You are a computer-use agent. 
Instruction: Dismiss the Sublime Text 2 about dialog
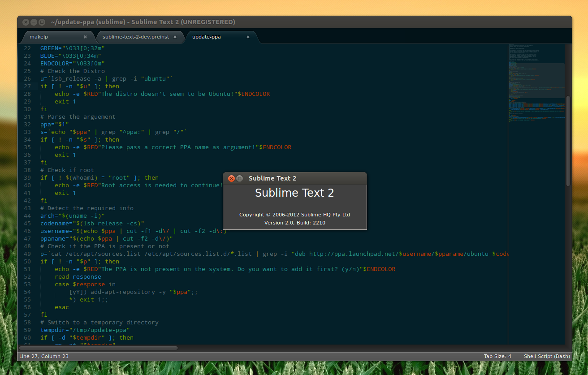231,178
